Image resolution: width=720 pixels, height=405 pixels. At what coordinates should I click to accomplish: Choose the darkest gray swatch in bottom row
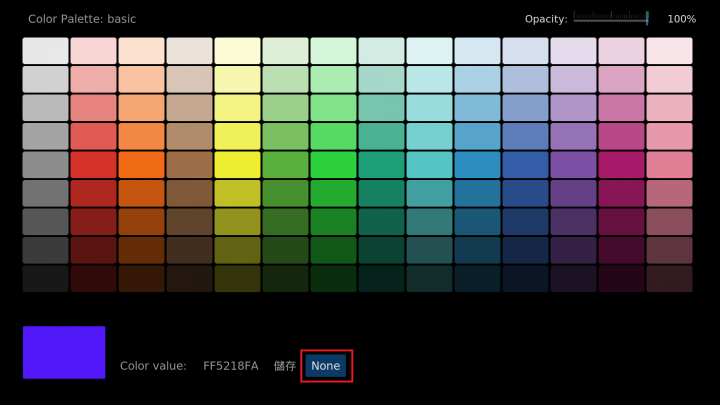pyautogui.click(x=45, y=278)
